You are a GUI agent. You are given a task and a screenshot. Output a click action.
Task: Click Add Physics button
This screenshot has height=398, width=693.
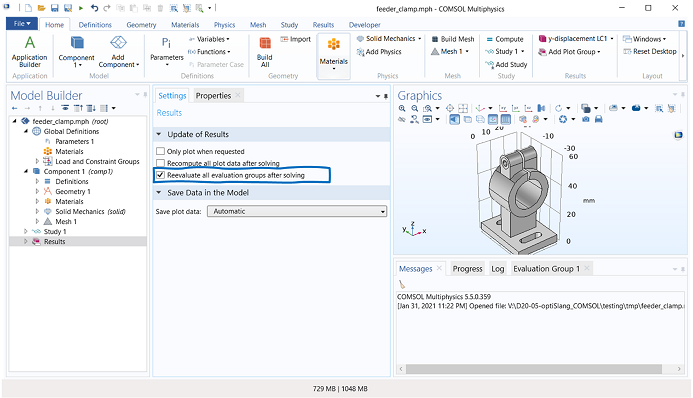(379, 52)
